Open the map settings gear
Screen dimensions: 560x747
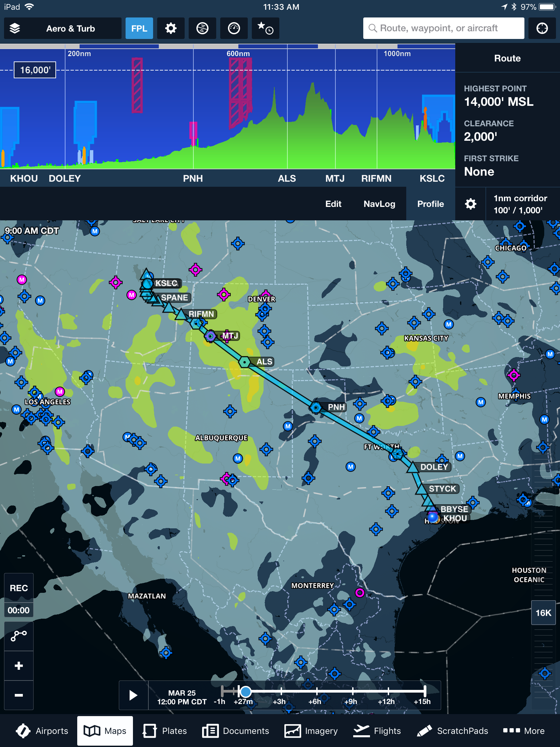[171, 28]
